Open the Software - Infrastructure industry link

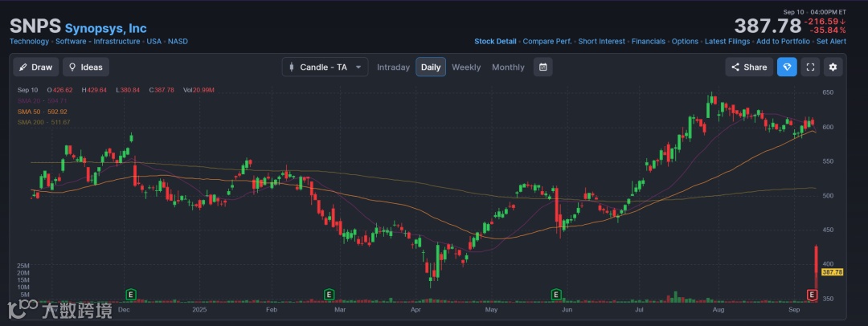(x=98, y=42)
